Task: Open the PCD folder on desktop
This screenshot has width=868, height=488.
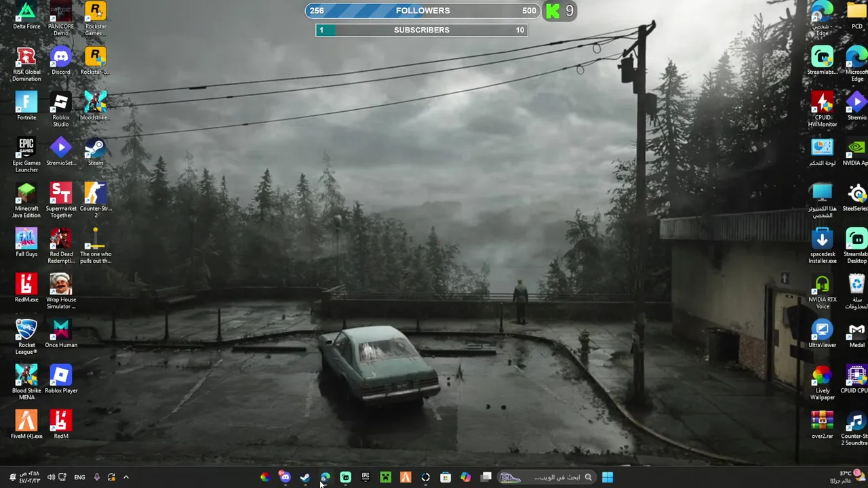Action: 856,16
